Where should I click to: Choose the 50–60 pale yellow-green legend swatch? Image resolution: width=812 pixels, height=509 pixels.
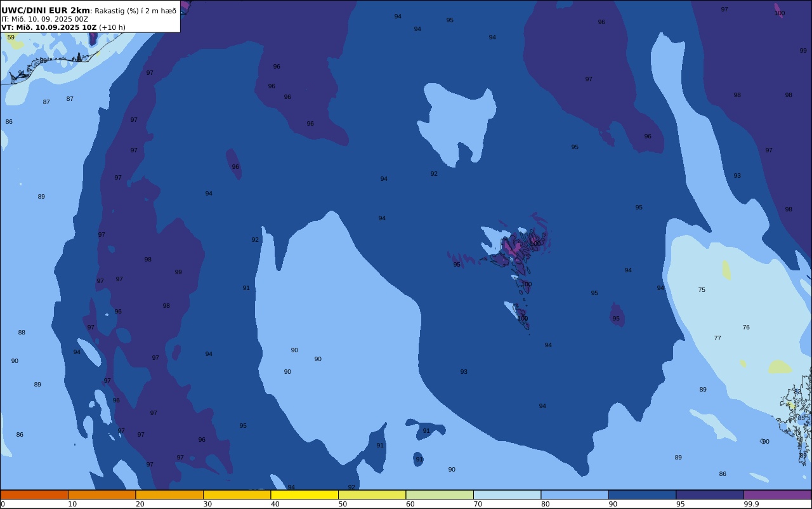[x=372, y=494]
